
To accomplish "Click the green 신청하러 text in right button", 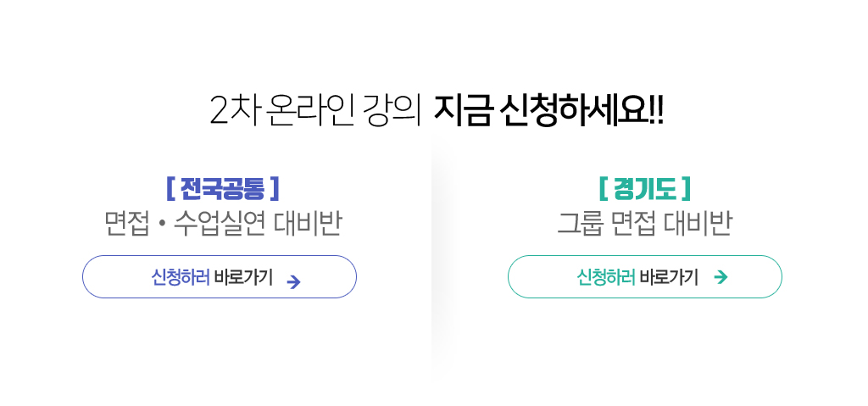I will (605, 277).
